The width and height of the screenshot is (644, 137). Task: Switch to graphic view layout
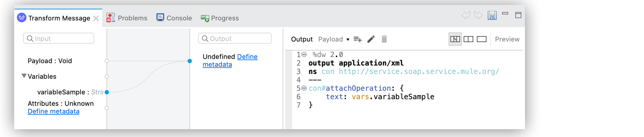point(455,39)
